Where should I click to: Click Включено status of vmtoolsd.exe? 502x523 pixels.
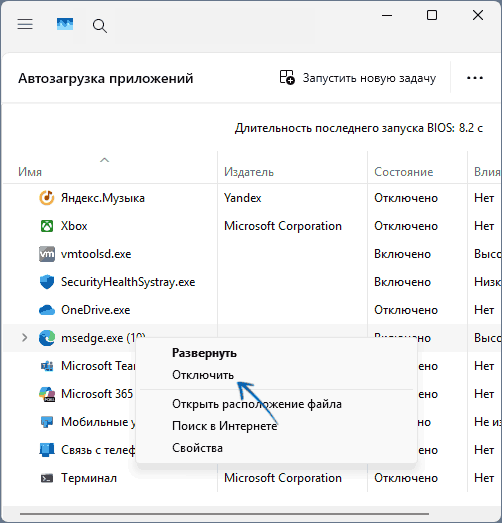402,254
